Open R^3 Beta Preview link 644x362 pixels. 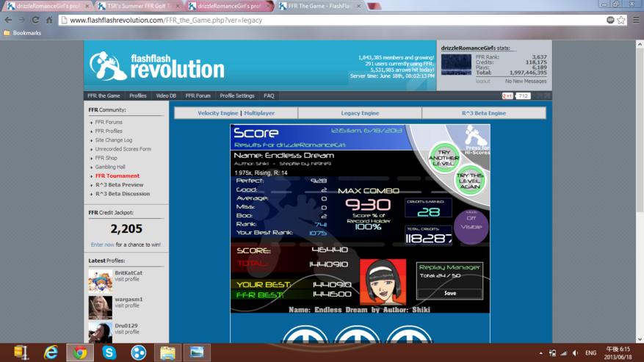[120, 185]
